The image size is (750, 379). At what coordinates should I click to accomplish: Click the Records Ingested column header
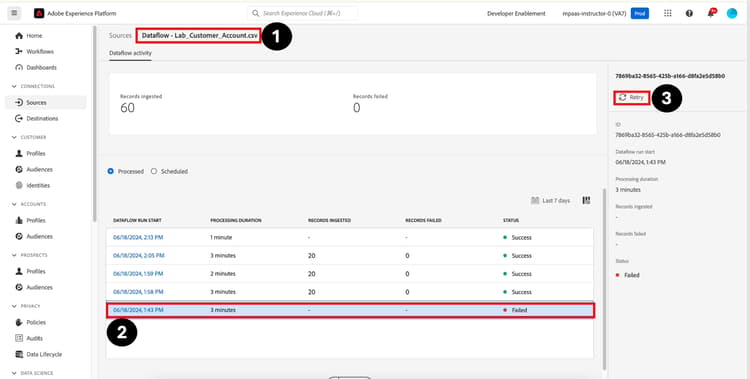click(330, 221)
